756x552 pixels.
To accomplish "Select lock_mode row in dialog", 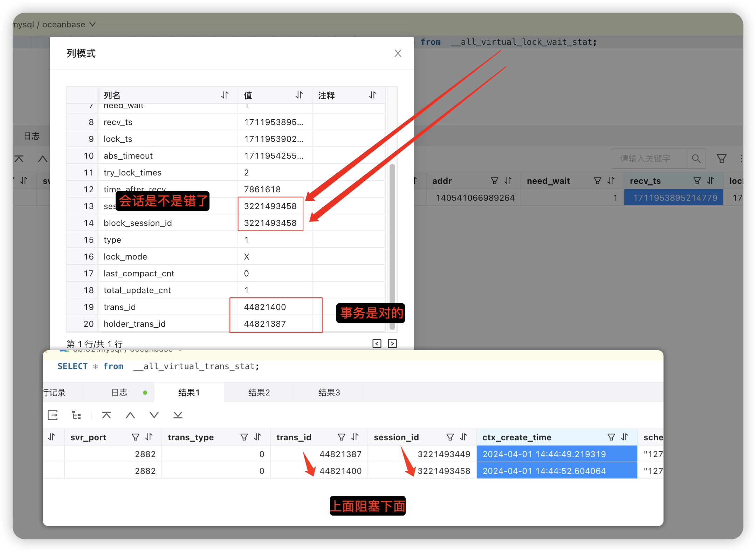I will coord(226,256).
